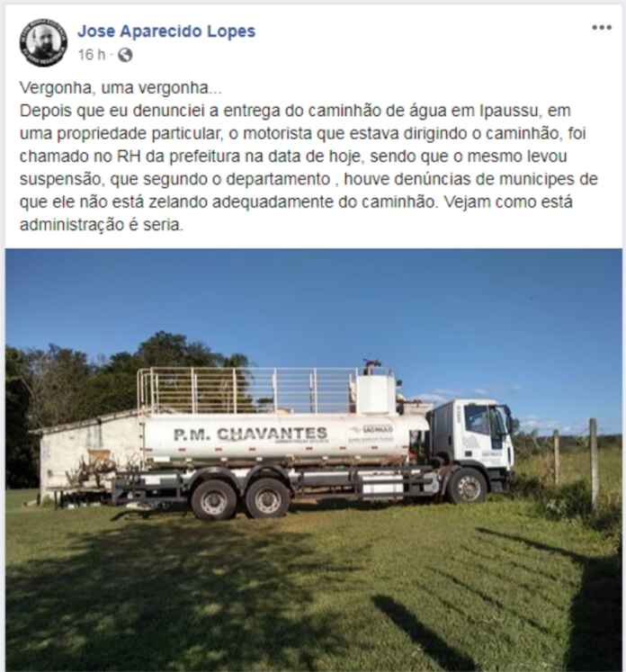Click P.M. CHAVANTES lettering on the tank

(x=251, y=435)
